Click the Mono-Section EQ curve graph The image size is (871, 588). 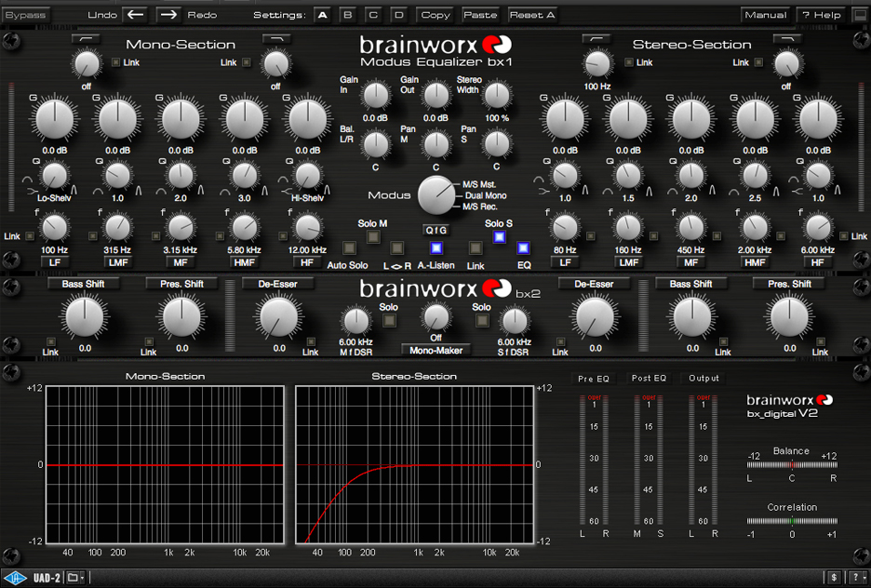(165, 465)
